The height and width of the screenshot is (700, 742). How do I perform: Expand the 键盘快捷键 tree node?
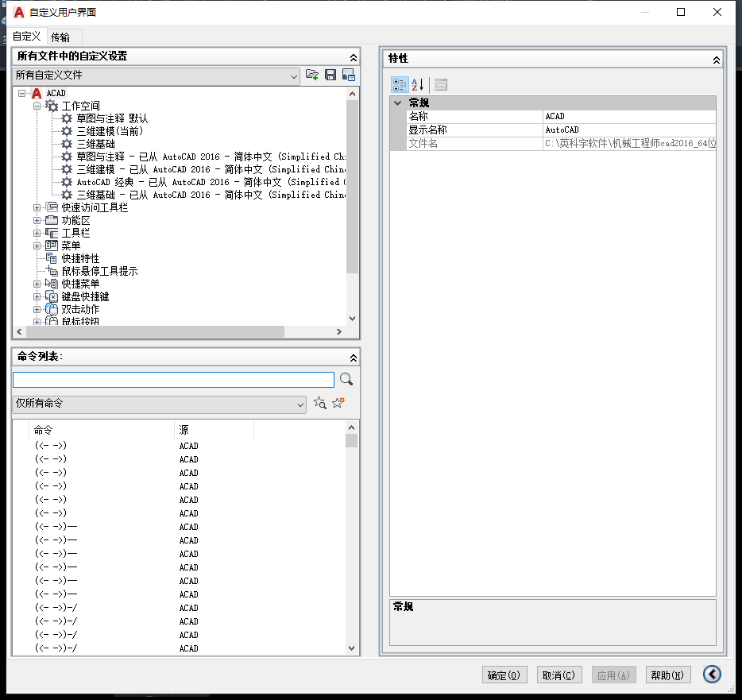(x=37, y=296)
